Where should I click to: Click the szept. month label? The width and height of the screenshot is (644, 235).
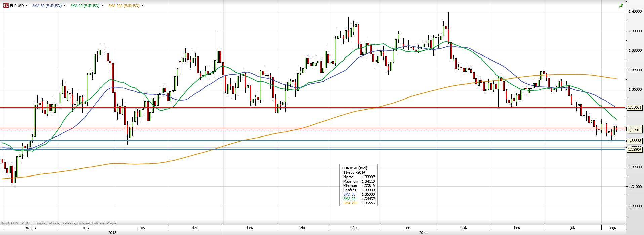click(31, 228)
